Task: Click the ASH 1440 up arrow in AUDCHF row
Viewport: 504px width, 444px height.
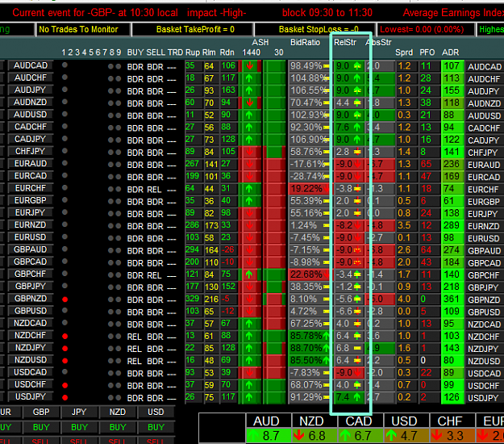Action: 249,78
